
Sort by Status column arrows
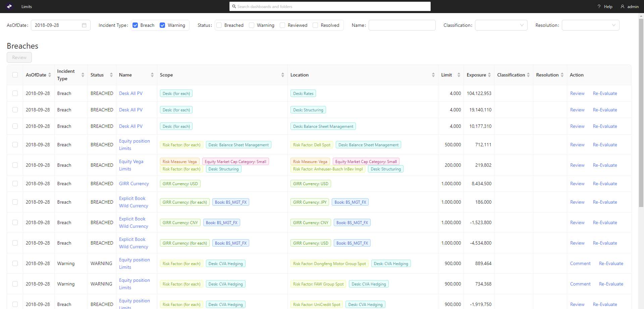pyautogui.click(x=111, y=75)
